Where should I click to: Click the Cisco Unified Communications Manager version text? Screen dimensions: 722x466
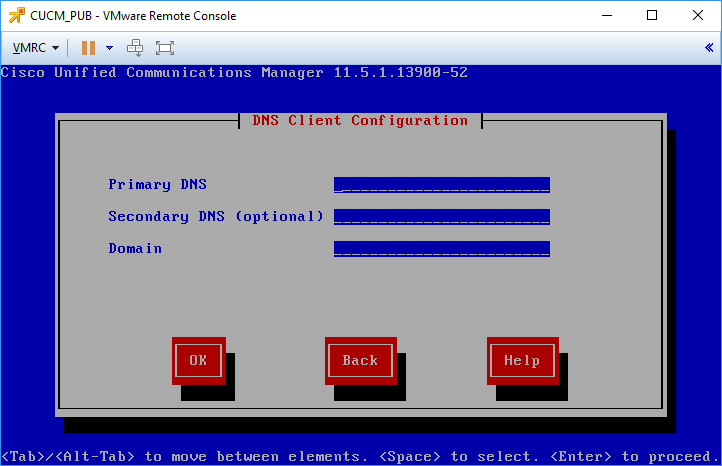(x=234, y=72)
